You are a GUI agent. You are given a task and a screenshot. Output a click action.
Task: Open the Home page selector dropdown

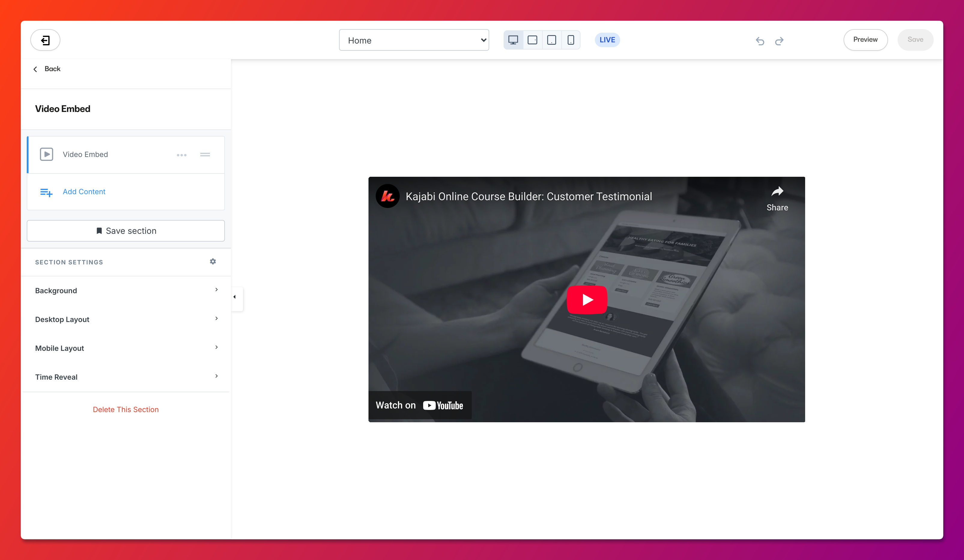pos(414,40)
